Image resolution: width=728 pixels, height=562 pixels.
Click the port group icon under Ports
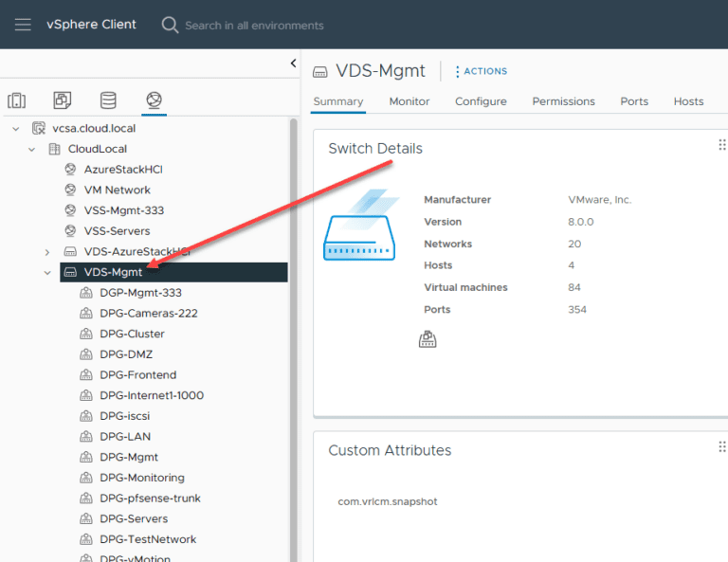[x=428, y=339]
